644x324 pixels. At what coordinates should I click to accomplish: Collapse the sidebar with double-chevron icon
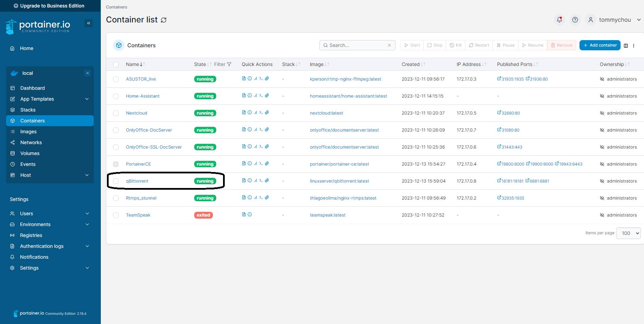coord(89,23)
